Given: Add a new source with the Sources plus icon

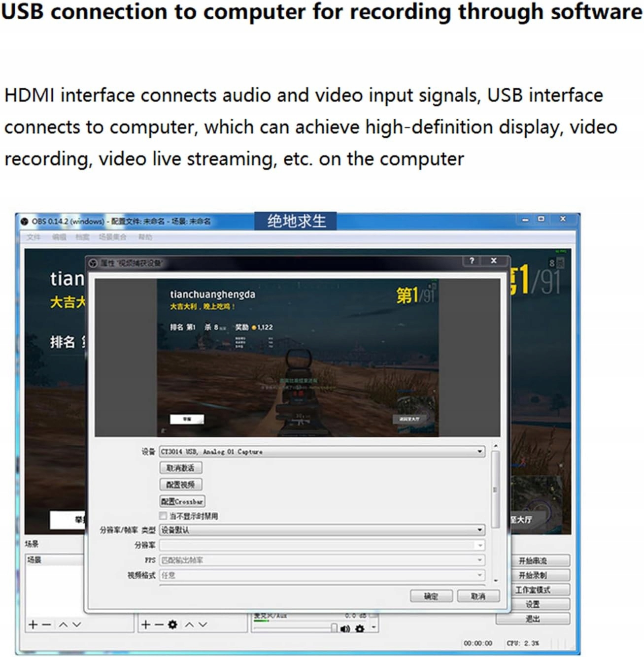Looking at the screenshot, I should (146, 624).
